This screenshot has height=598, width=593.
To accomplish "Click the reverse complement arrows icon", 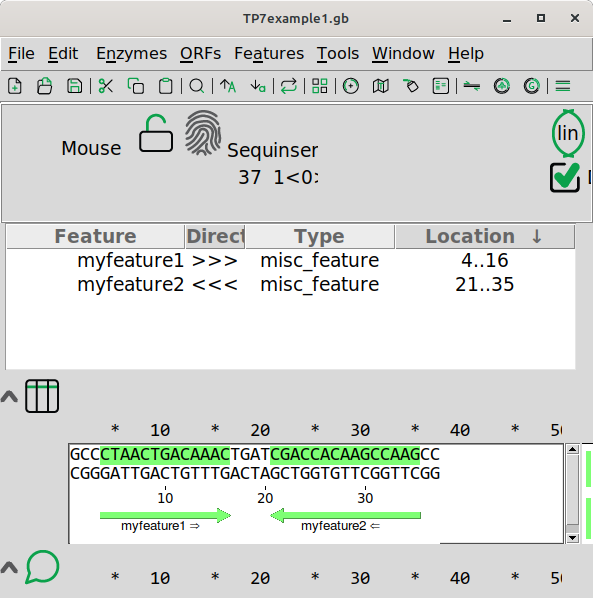I will [289, 86].
